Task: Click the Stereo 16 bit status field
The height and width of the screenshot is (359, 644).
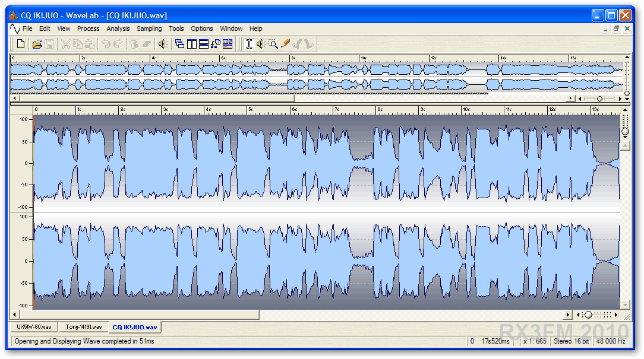Action: tap(571, 341)
